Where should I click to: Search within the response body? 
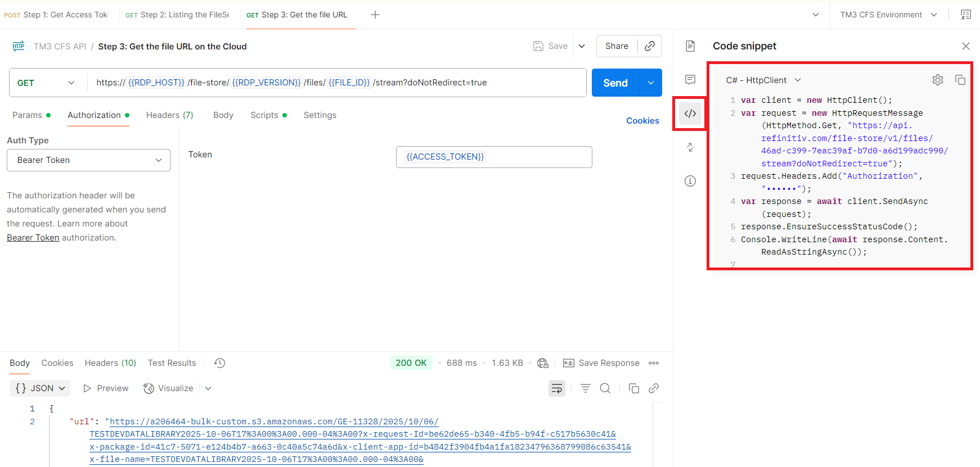point(605,388)
